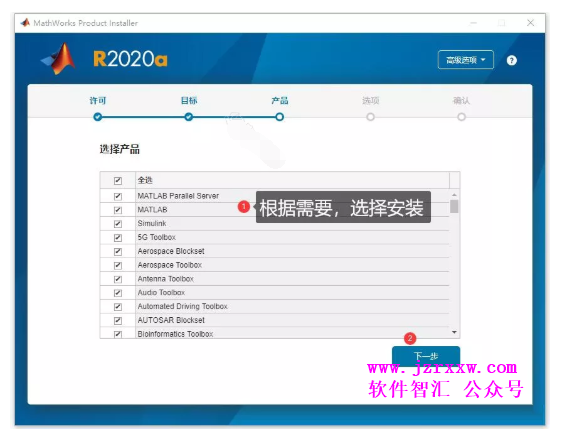This screenshot has height=435, width=567.
Task: Select the 产品 step
Action: coord(280,117)
